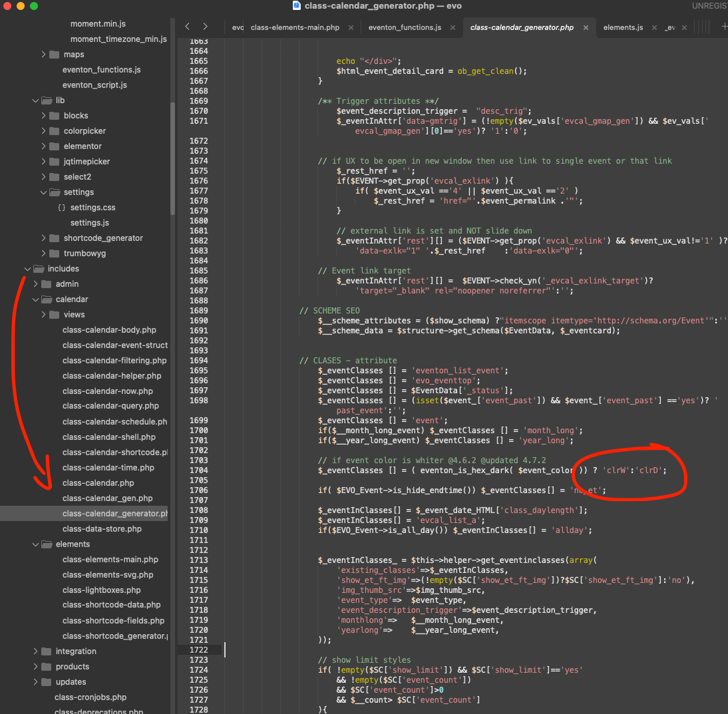Expand the views folder
This screenshot has width=728, height=714.
click(x=43, y=315)
